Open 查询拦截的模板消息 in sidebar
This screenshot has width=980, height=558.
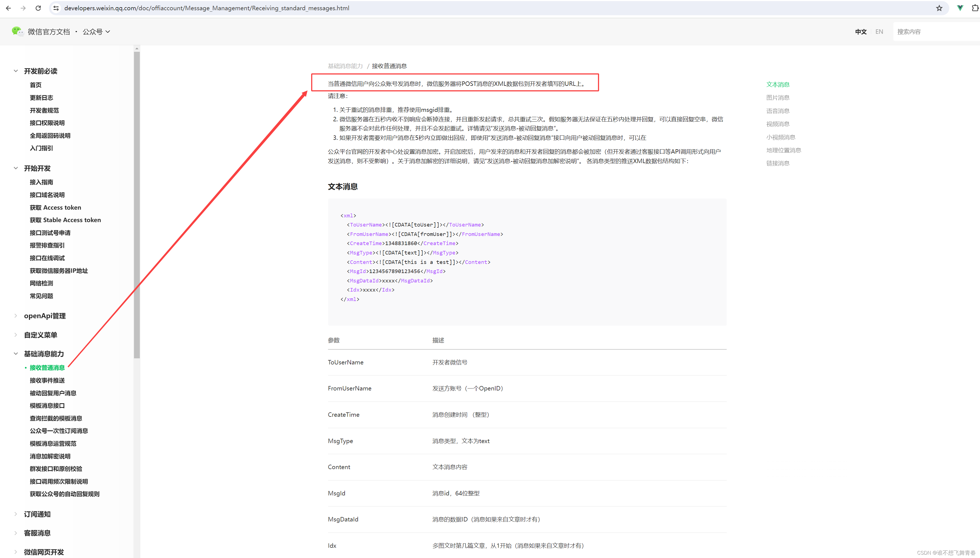point(56,418)
